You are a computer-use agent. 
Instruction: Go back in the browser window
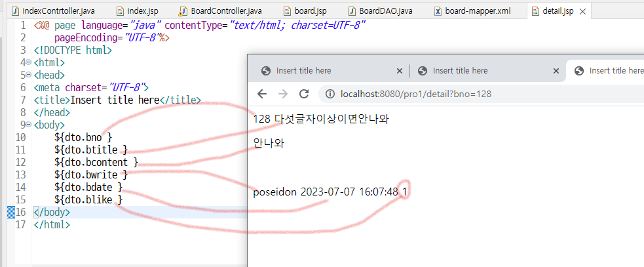(x=261, y=94)
